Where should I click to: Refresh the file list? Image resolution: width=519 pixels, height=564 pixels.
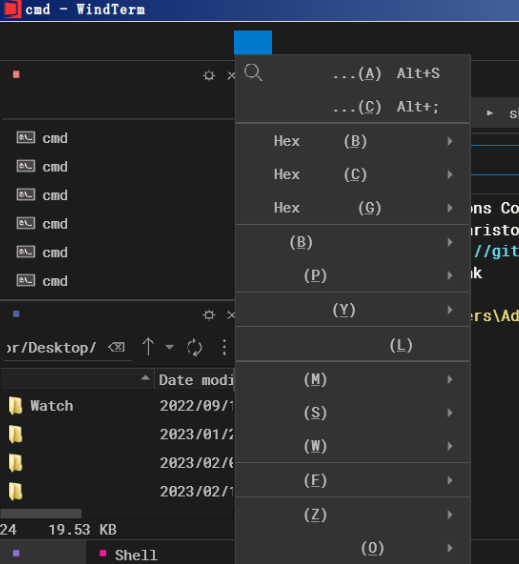tap(195, 347)
